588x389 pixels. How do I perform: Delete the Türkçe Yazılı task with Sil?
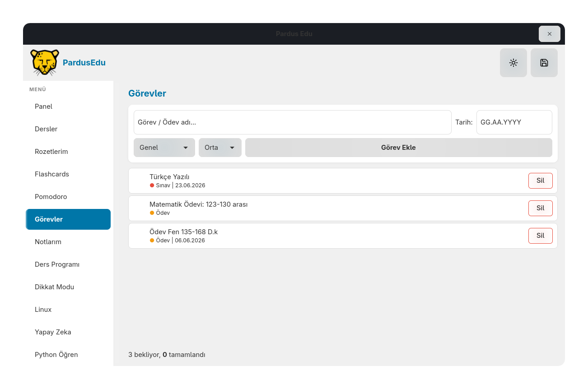pyautogui.click(x=540, y=181)
